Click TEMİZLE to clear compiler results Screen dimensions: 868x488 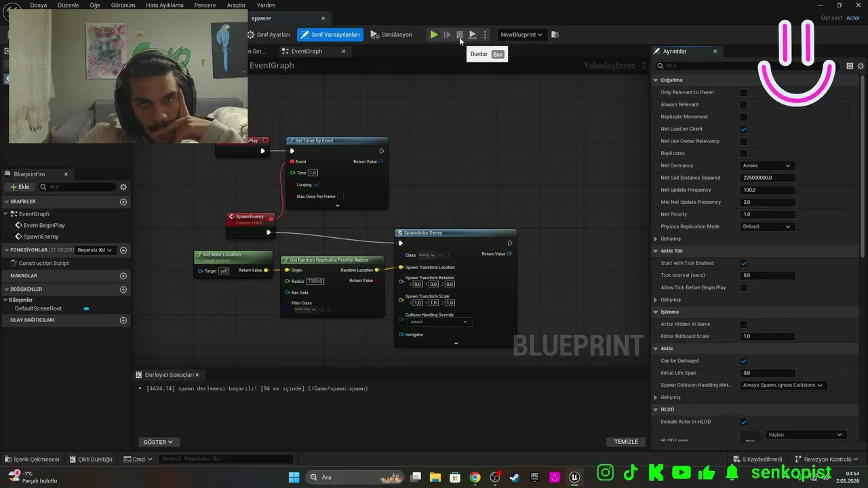[x=626, y=442]
